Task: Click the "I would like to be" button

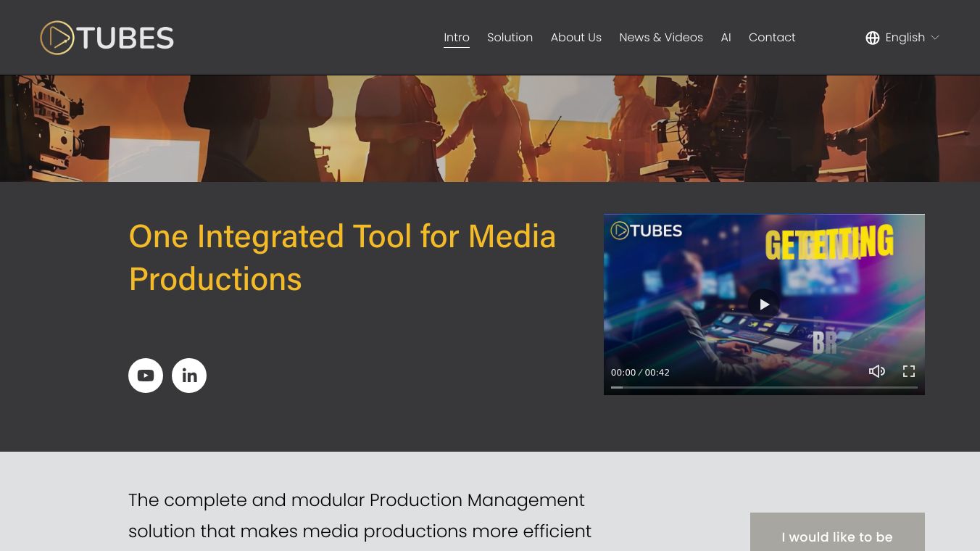Action: click(x=837, y=535)
